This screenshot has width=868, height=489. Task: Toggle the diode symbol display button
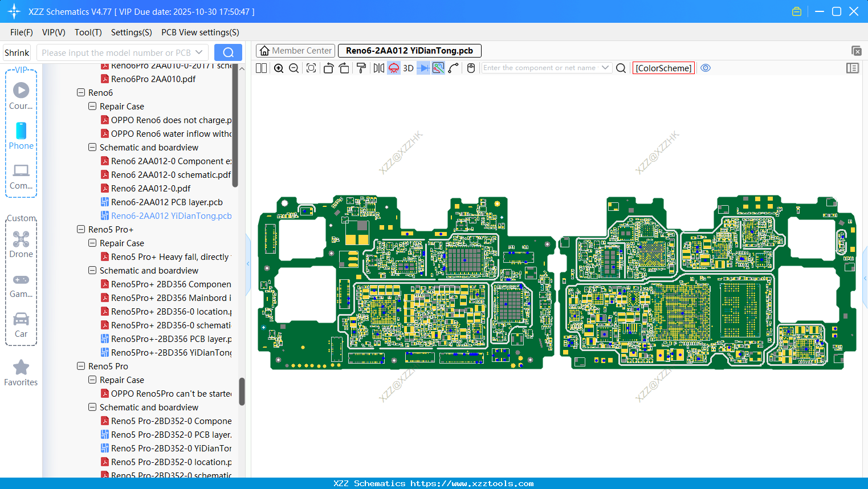click(x=423, y=68)
